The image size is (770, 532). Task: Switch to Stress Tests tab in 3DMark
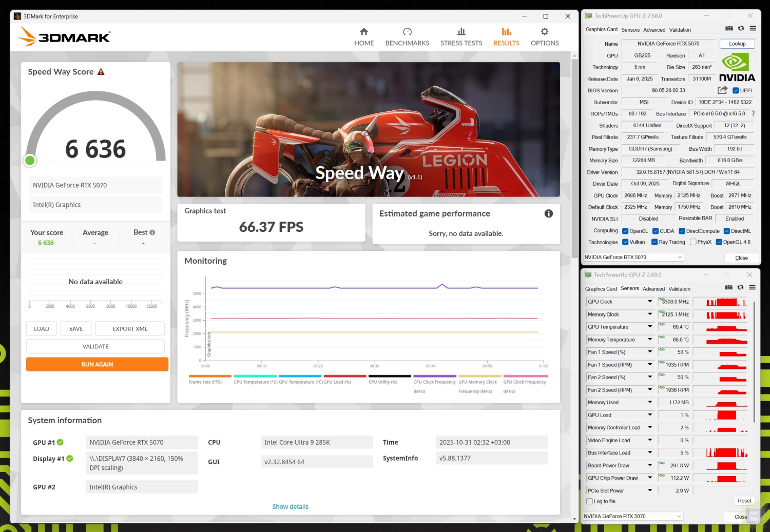pyautogui.click(x=461, y=37)
